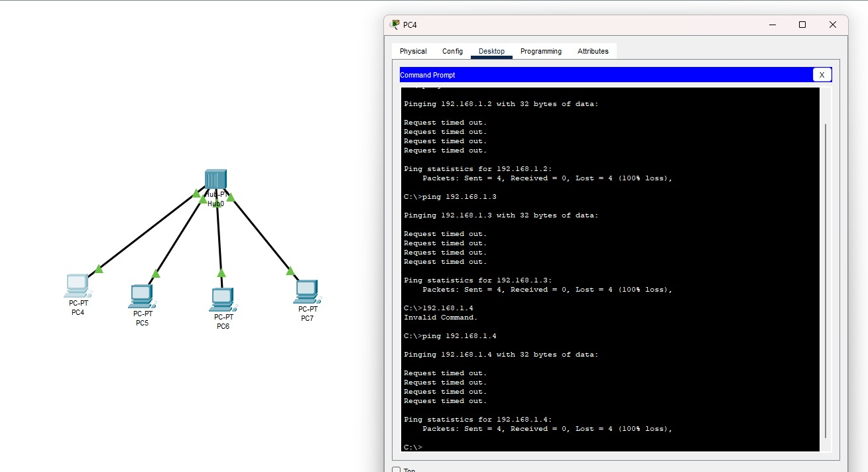The width and height of the screenshot is (868, 472).
Task: Click command text 'C:\>ping 192.168.1.4'
Action: (450, 336)
